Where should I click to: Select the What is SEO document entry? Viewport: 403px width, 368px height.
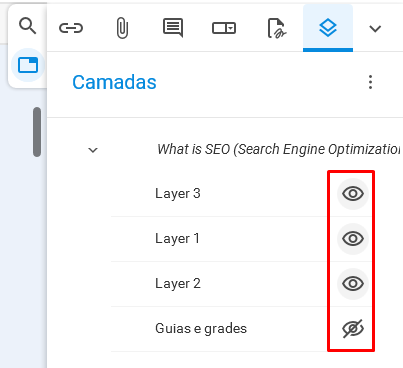point(278,149)
